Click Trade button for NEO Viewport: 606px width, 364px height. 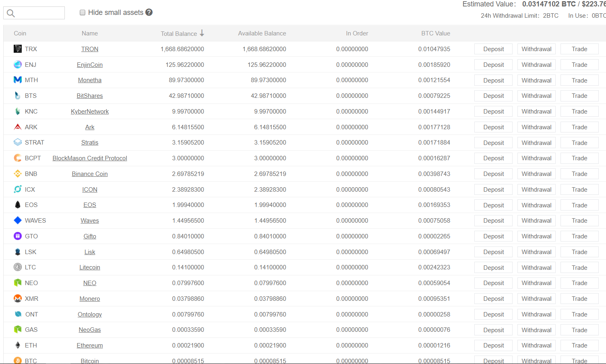(579, 283)
